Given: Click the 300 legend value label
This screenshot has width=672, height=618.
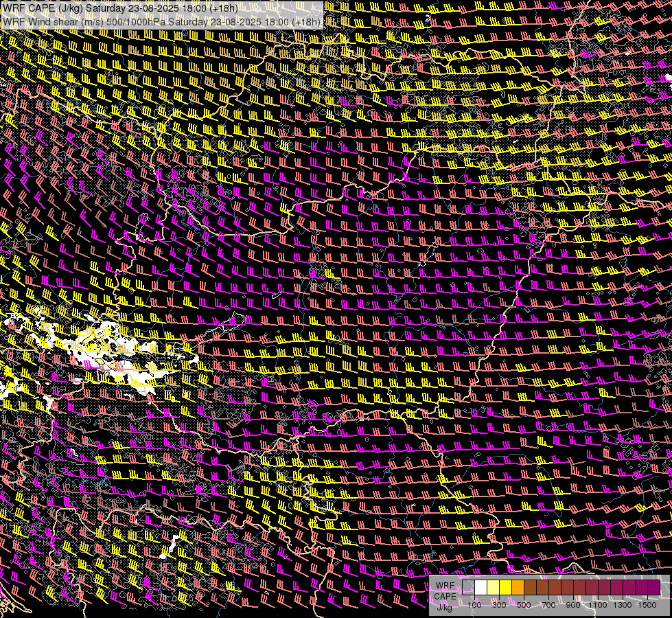Looking at the screenshot, I should point(499,605).
